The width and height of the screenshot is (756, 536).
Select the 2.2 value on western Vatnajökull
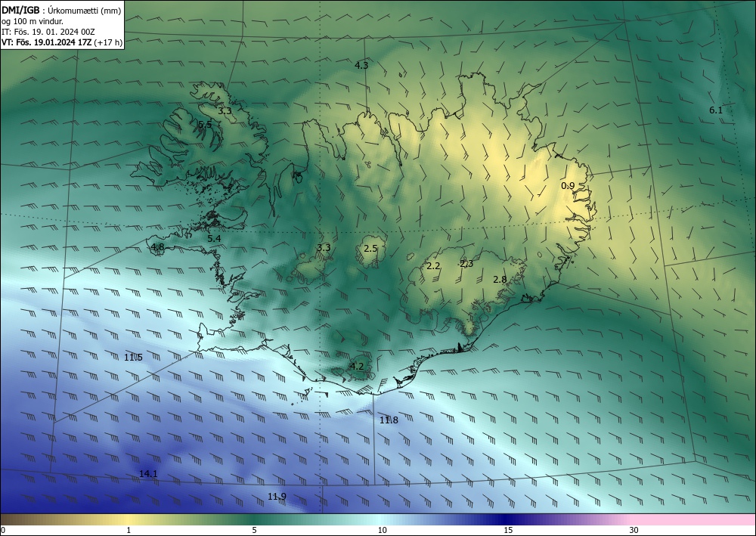tap(433, 265)
